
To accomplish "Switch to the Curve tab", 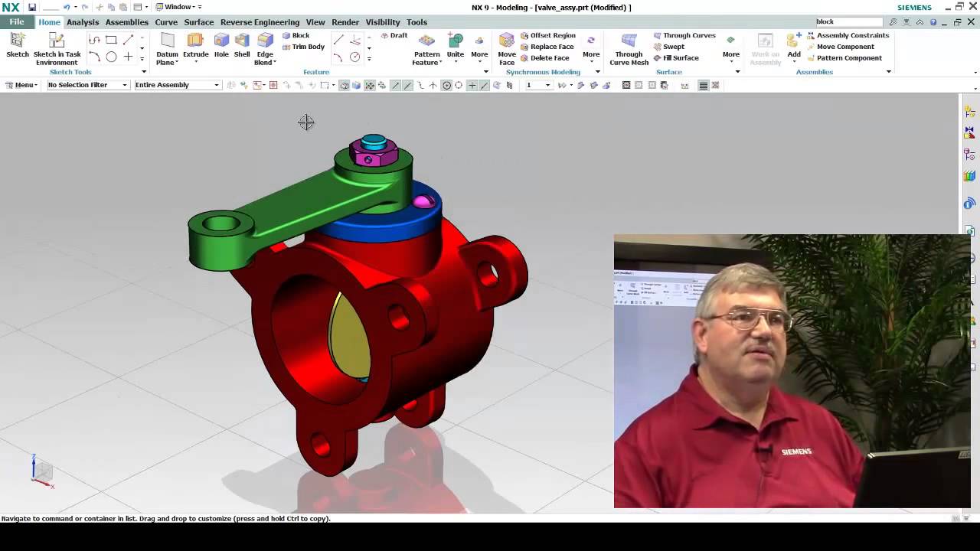I will 166,22.
